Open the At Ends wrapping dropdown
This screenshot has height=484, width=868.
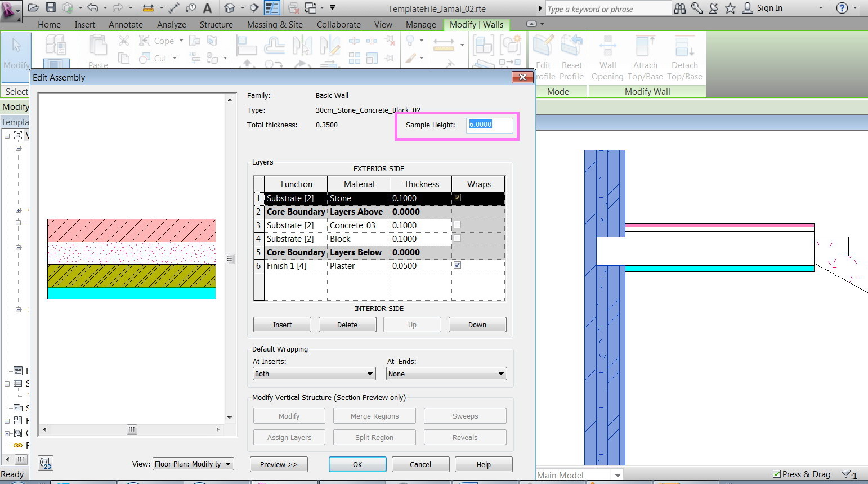pyautogui.click(x=446, y=374)
